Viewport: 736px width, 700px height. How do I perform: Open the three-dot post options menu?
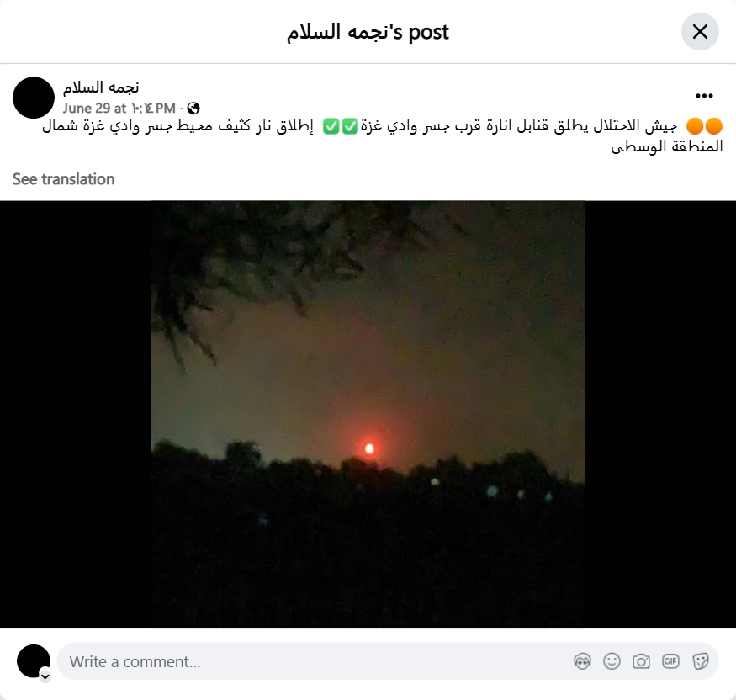[x=704, y=96]
